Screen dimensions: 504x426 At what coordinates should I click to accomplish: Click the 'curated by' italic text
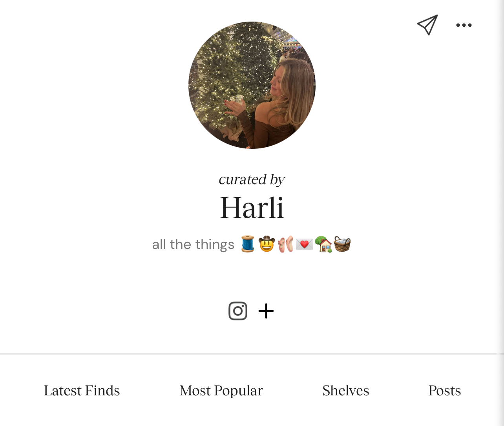click(x=252, y=179)
